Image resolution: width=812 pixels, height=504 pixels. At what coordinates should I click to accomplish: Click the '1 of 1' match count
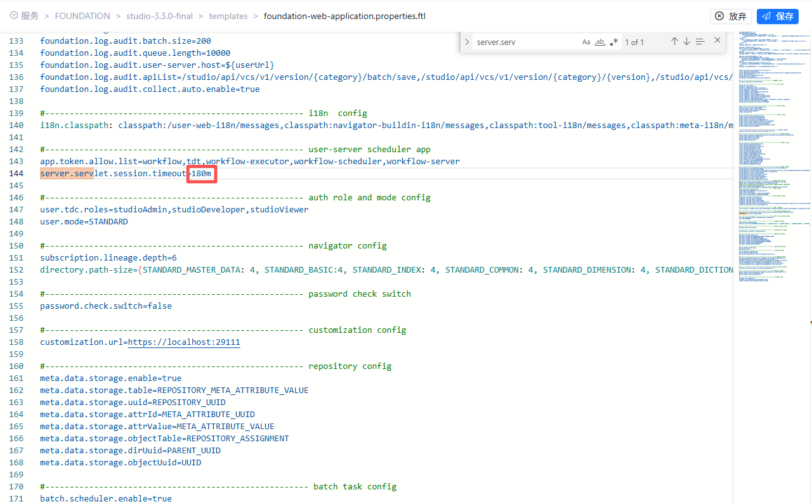[x=634, y=42]
